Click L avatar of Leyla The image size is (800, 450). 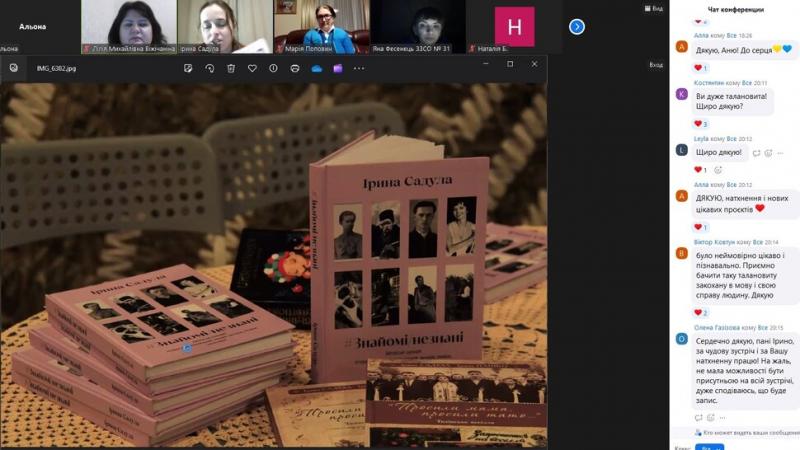(x=682, y=150)
